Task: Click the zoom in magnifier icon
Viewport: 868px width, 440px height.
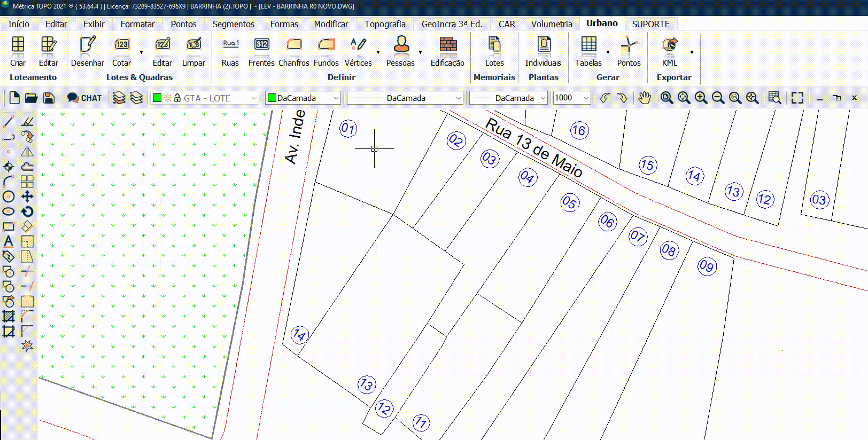Action: tap(701, 98)
